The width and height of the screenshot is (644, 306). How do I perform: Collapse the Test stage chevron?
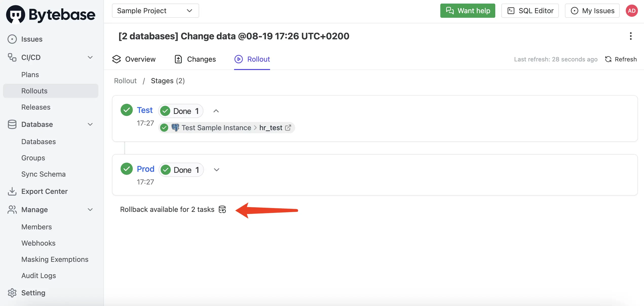[x=216, y=111]
